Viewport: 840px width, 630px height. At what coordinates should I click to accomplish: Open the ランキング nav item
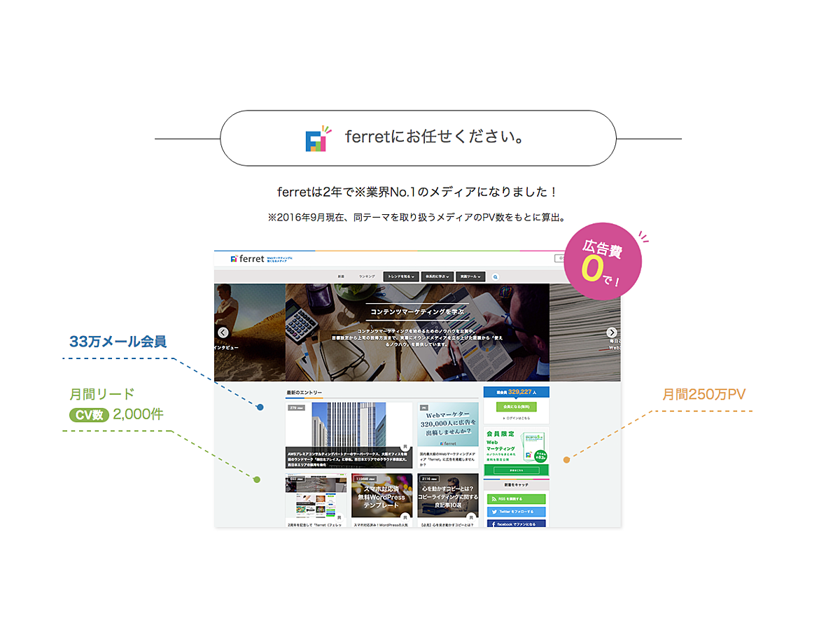(x=367, y=276)
